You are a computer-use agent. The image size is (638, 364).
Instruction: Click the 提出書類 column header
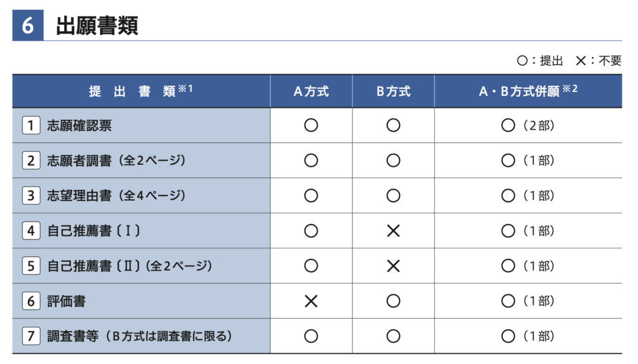(x=141, y=91)
